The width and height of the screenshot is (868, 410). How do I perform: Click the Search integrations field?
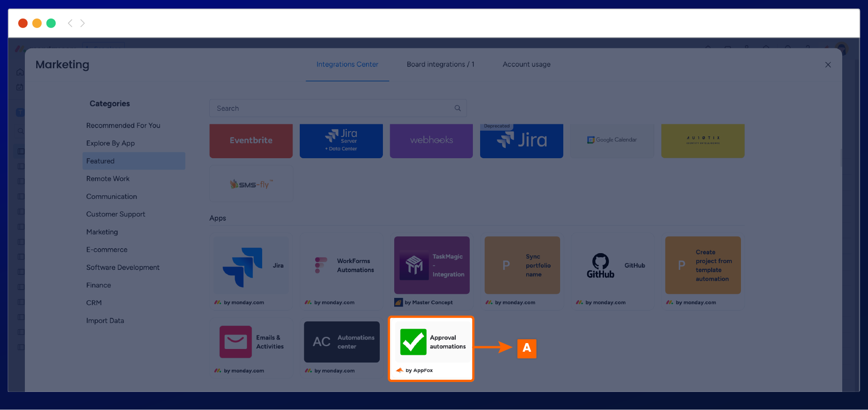[x=332, y=108]
